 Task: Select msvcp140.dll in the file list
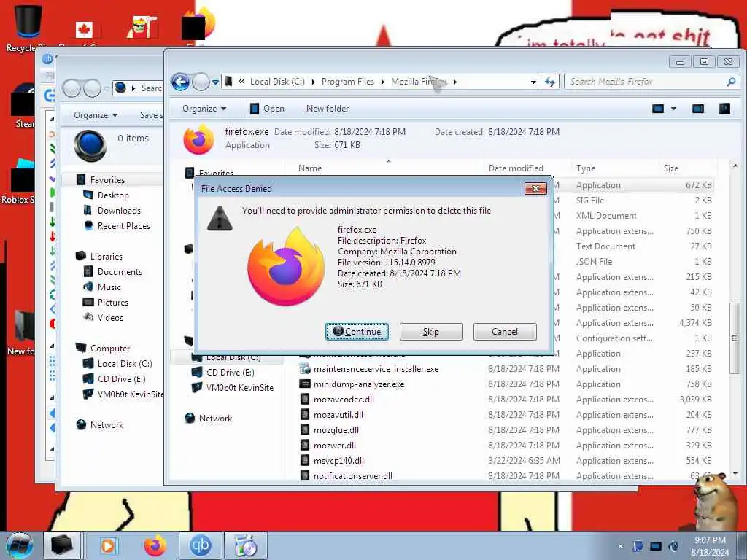pyautogui.click(x=338, y=460)
